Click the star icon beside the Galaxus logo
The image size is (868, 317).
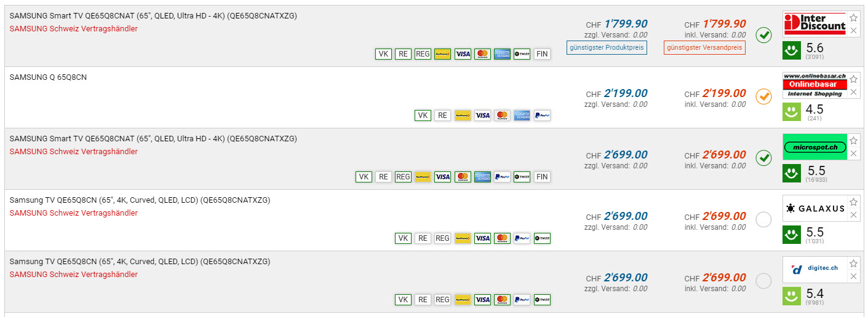coord(853,202)
